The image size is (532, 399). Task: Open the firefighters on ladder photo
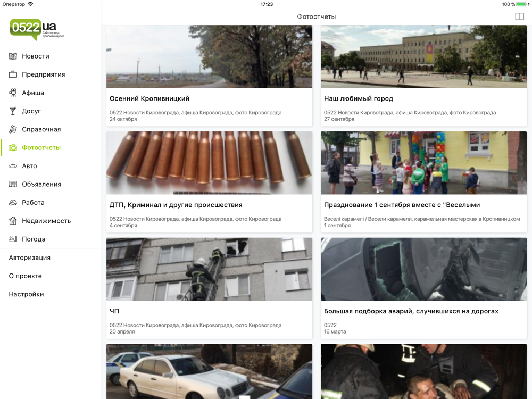tap(209, 269)
